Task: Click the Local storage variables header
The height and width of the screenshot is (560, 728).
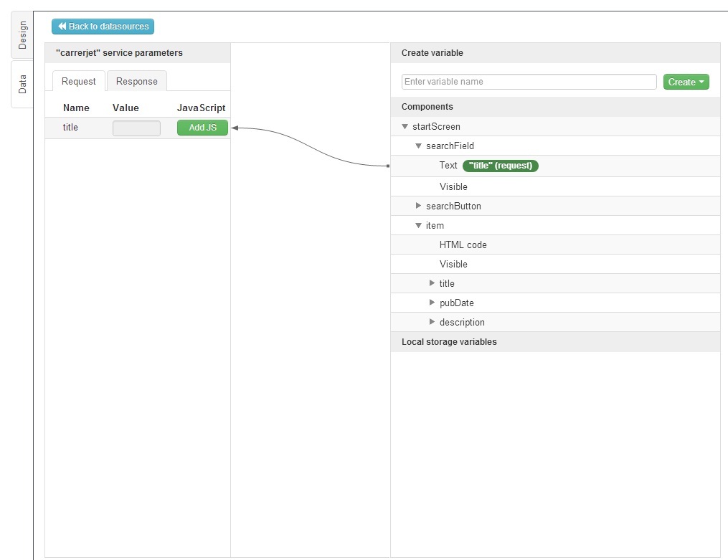Action: (449, 342)
